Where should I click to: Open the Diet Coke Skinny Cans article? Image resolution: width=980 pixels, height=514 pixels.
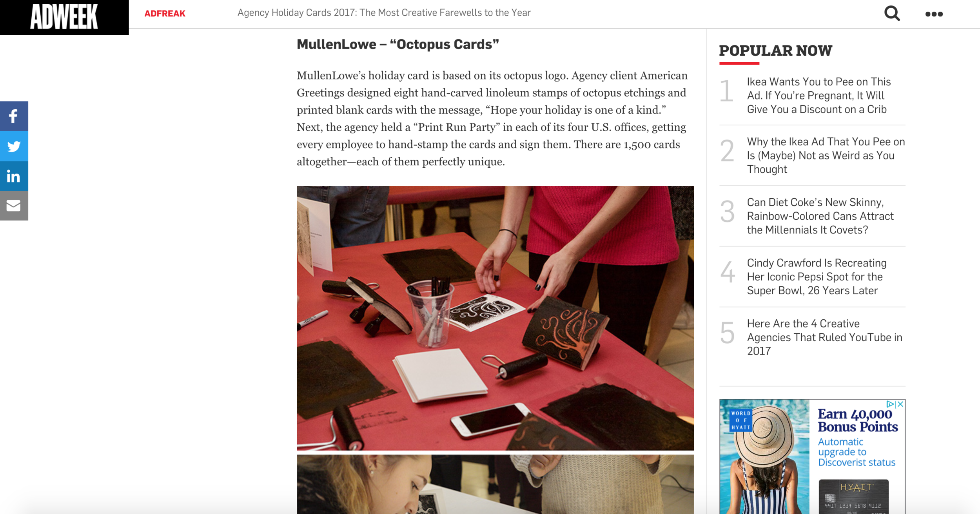pos(820,216)
